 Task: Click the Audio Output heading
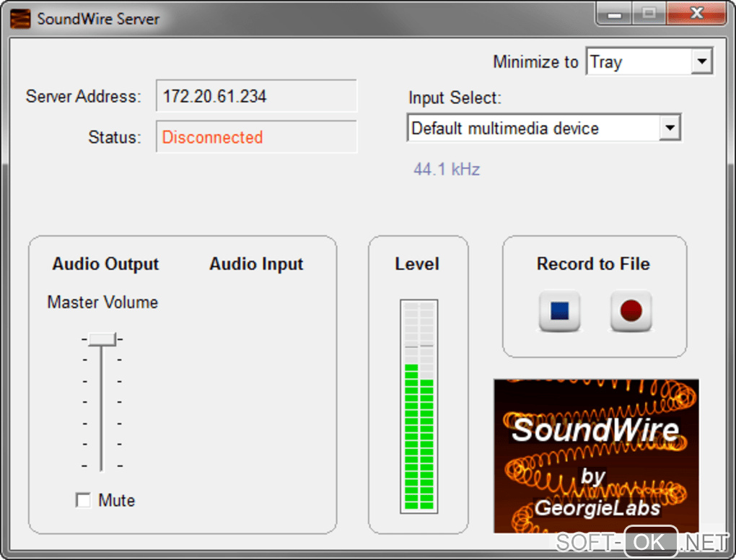pos(105,264)
